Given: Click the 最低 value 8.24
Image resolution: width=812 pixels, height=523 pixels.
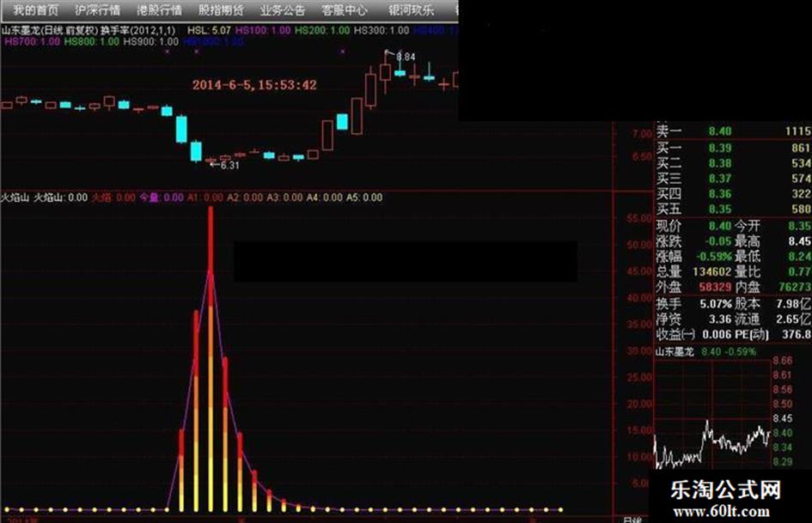Looking at the screenshot, I should point(800,256).
